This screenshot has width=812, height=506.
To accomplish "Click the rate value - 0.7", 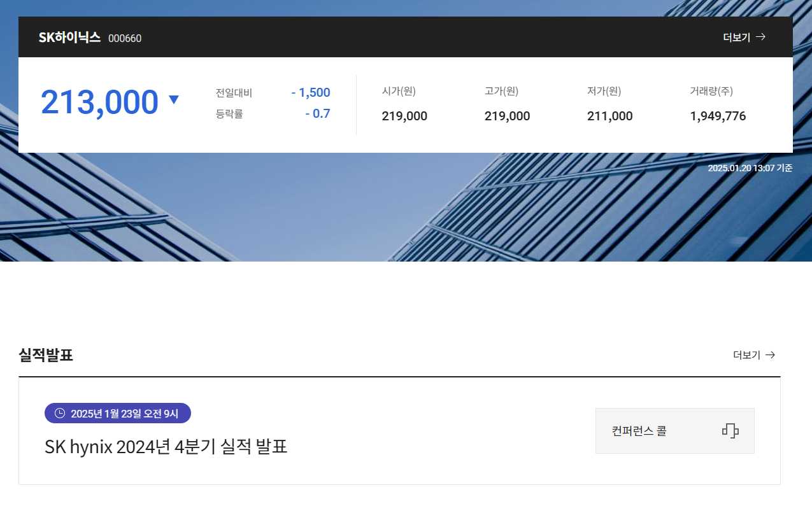I will click(x=318, y=114).
